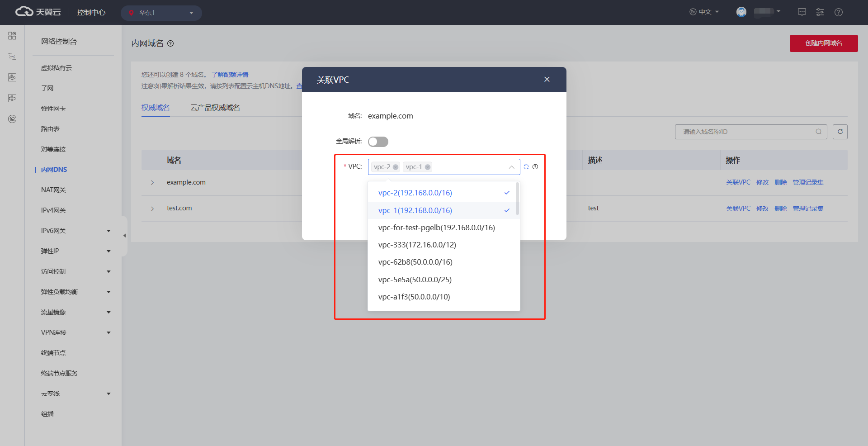Viewport: 868px width, 446px height.
Task: Click the dropdown list scrollbar
Action: click(517, 199)
